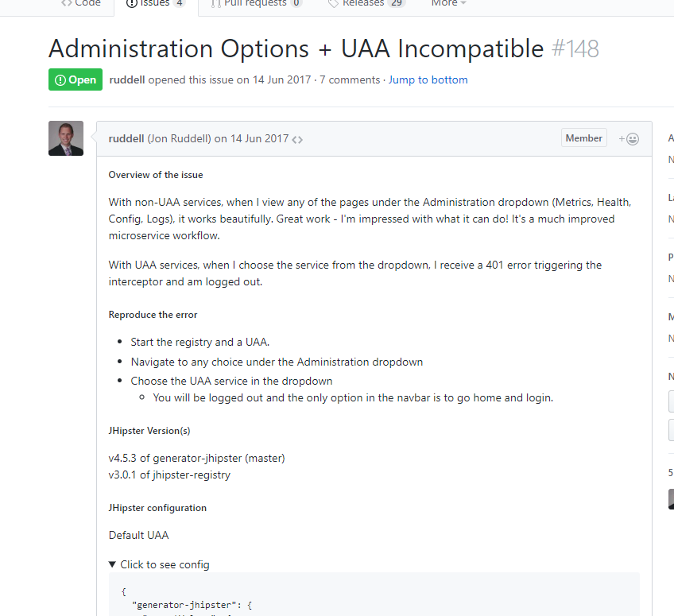Jump to bottom of the issue

pyautogui.click(x=428, y=79)
